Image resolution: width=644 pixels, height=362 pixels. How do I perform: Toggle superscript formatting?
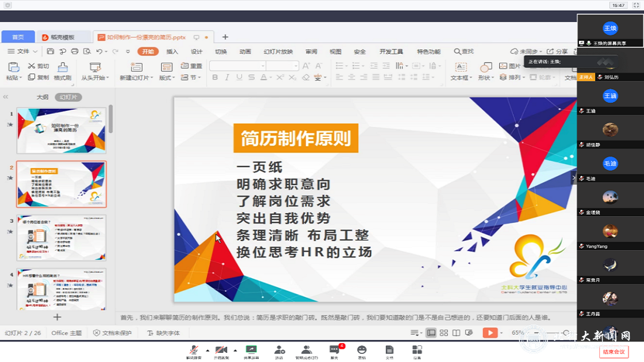tap(280, 77)
